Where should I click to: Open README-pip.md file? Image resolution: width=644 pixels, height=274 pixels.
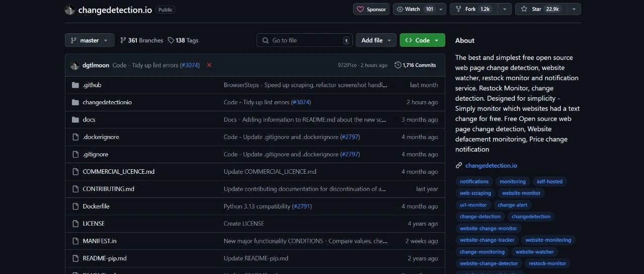[x=105, y=258]
